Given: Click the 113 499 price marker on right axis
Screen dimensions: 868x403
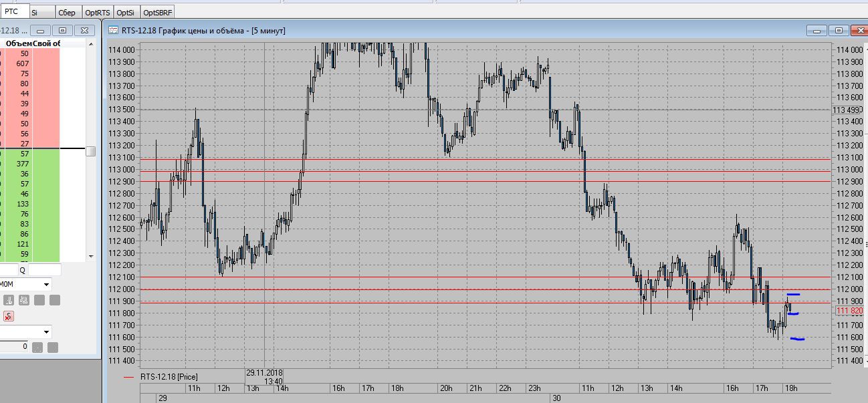Looking at the screenshot, I should point(846,110).
